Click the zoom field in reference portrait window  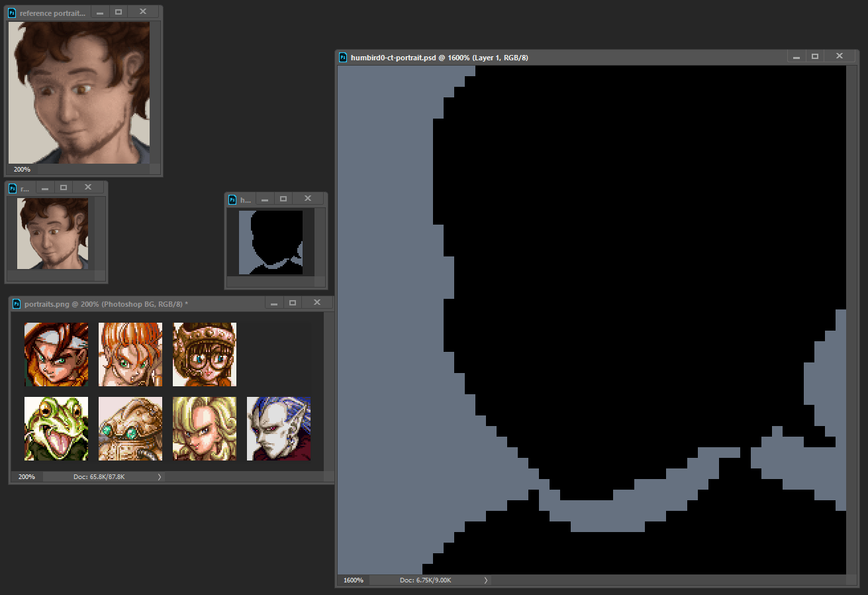(22, 170)
